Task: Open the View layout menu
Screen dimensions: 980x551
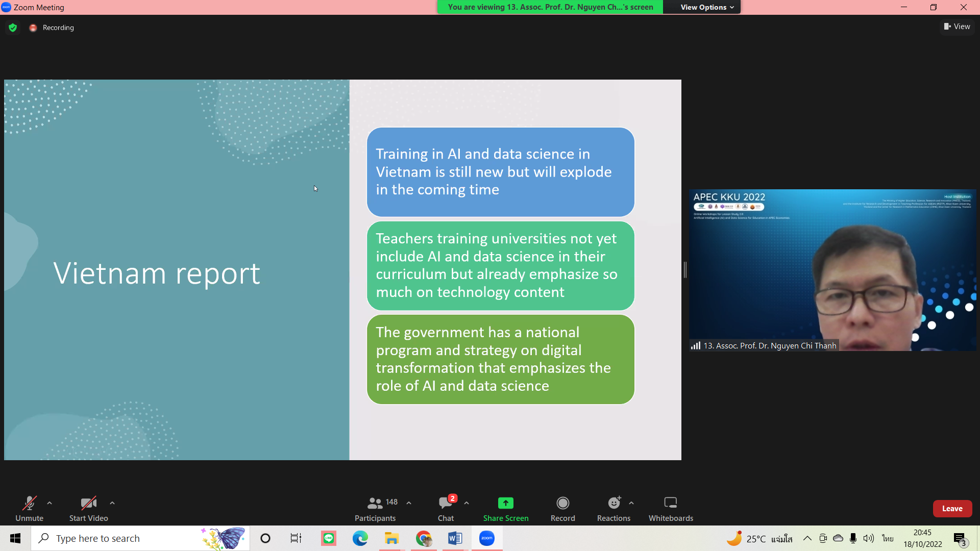Action: click(x=957, y=27)
